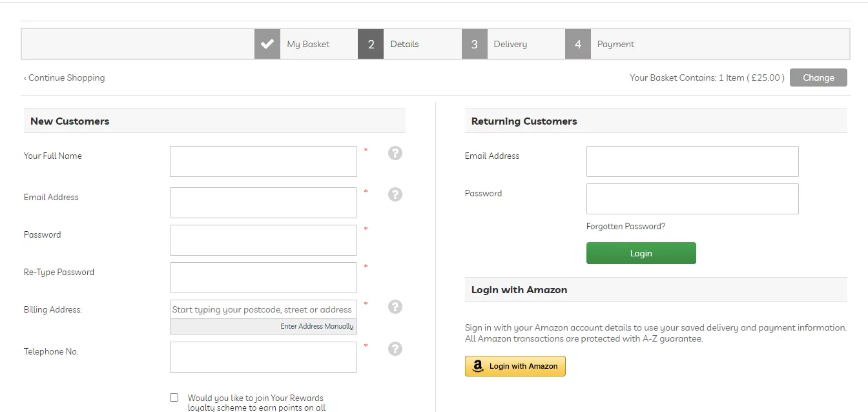This screenshot has height=412, width=868.
Task: Open the Delivery step label
Action: pos(510,44)
